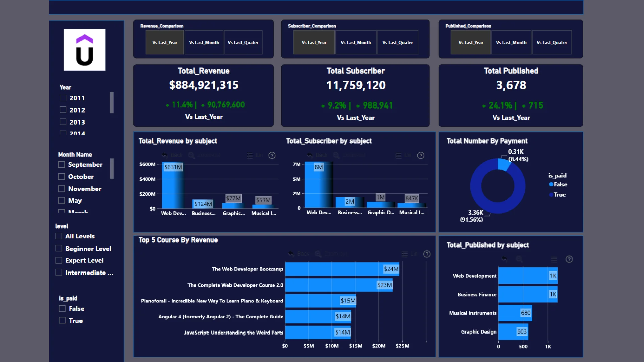
Task: Click Zoom out magnifier in Total_Revenue by subject chart
Action: (192, 155)
